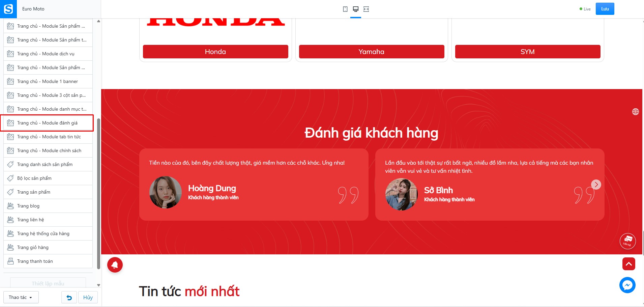Click the Yamaha brand button
This screenshot has width=644, height=307.
click(x=372, y=52)
